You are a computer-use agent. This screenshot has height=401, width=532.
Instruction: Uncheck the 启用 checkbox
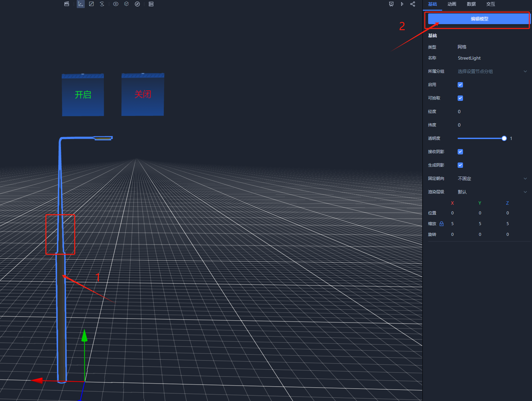click(460, 85)
